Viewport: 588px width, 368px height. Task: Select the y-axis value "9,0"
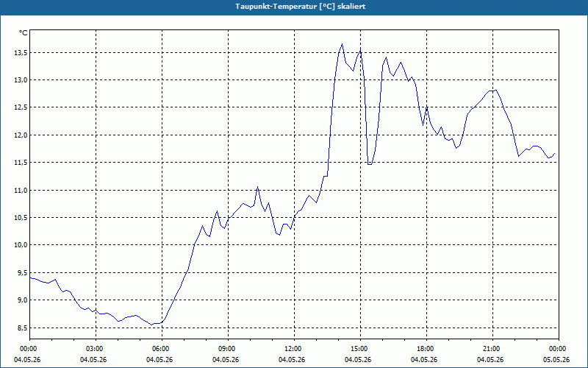tap(22, 300)
